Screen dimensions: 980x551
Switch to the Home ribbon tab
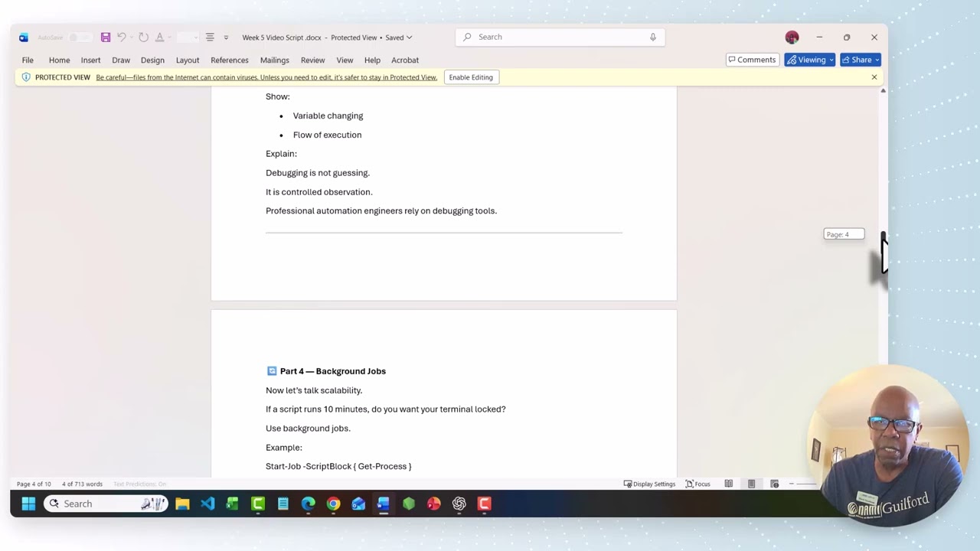59,60
